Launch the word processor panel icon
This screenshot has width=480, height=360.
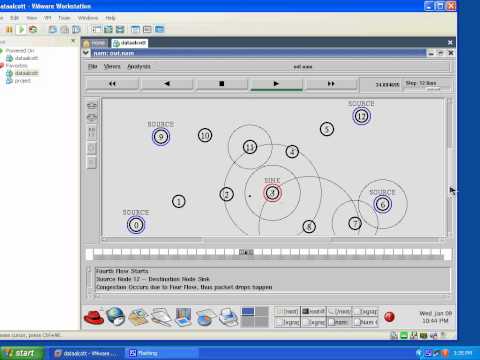pos(161,317)
